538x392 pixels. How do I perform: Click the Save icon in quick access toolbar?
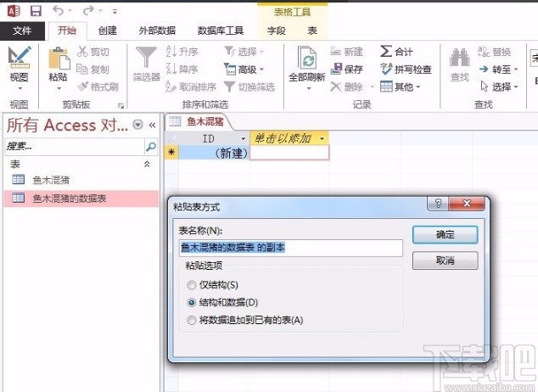tap(36, 11)
